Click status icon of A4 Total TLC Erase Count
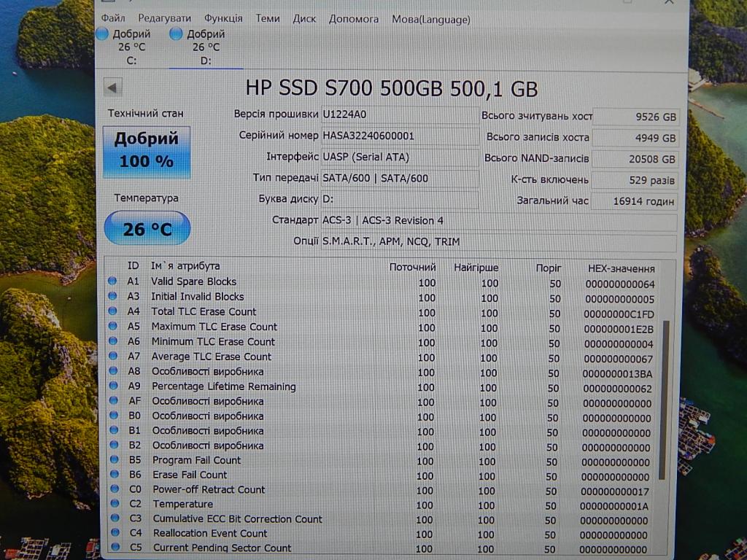The height and width of the screenshot is (560, 747). point(112,311)
